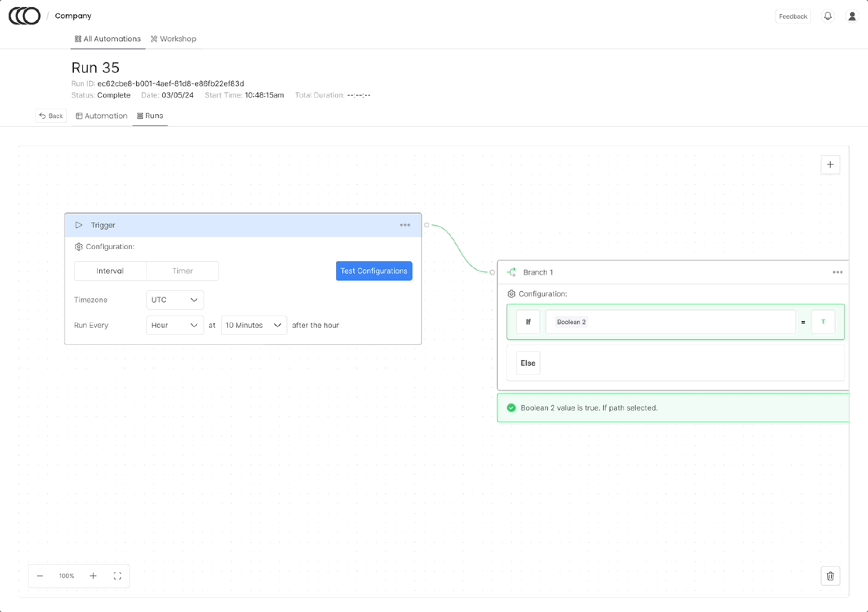Click the Test Configurations button
868x612 pixels.
[374, 271]
